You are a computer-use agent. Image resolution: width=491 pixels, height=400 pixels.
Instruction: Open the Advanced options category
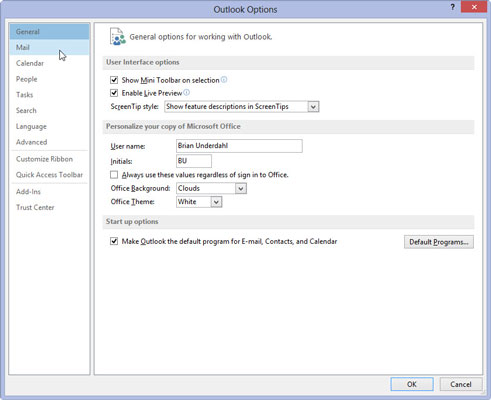[x=49, y=142]
